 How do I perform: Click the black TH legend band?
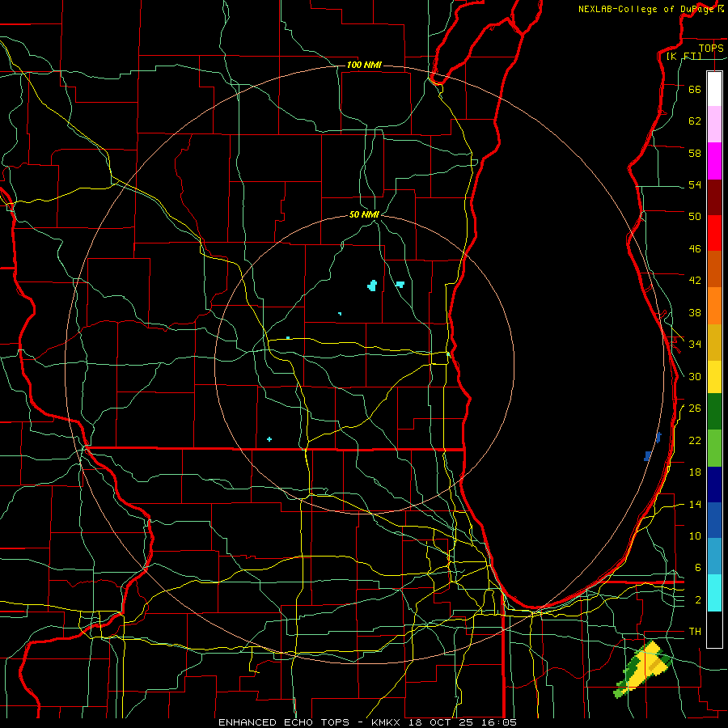(x=714, y=629)
